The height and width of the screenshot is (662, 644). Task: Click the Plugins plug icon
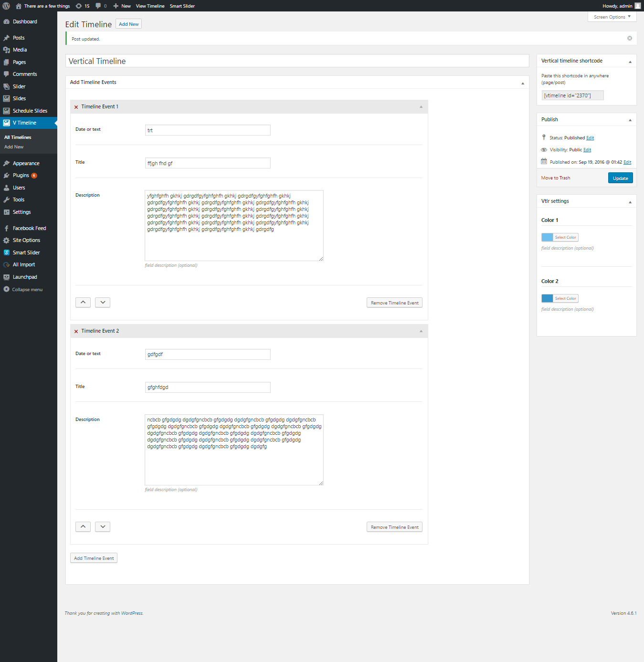click(7, 175)
